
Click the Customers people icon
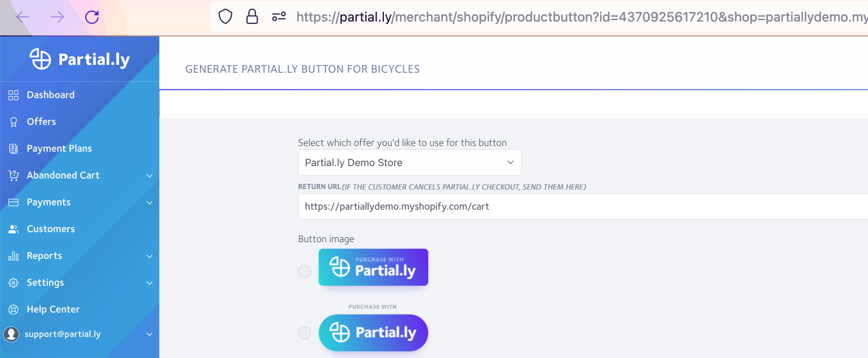(13, 229)
